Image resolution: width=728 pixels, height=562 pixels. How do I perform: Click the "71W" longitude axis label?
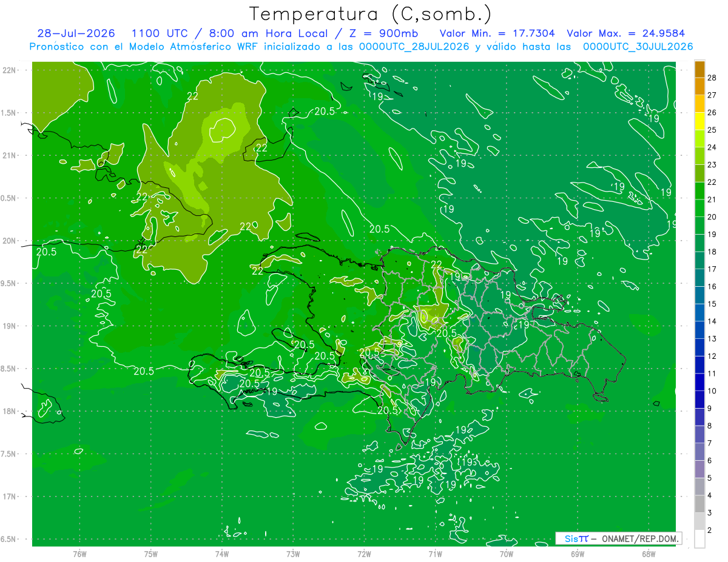click(435, 554)
